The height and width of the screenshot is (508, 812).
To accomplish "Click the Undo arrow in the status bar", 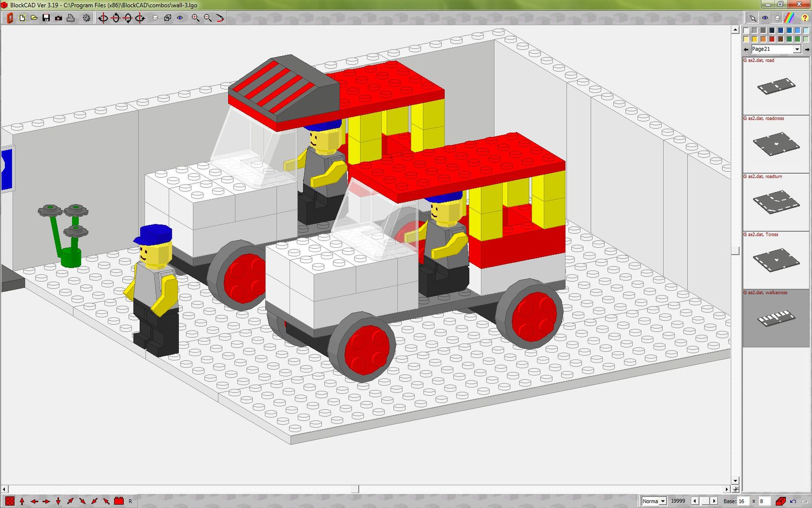I will click(793, 501).
